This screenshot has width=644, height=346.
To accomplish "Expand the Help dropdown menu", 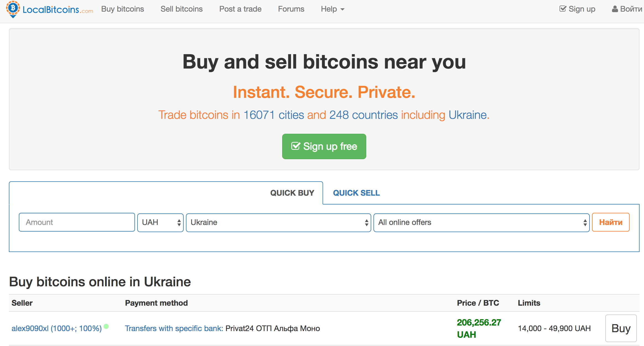I will [333, 9].
